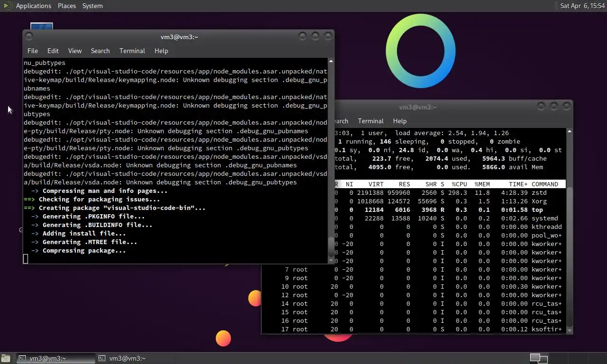607x364 pixels.
Task: Open the Edit menu in the front terminal
Action: 53,51
